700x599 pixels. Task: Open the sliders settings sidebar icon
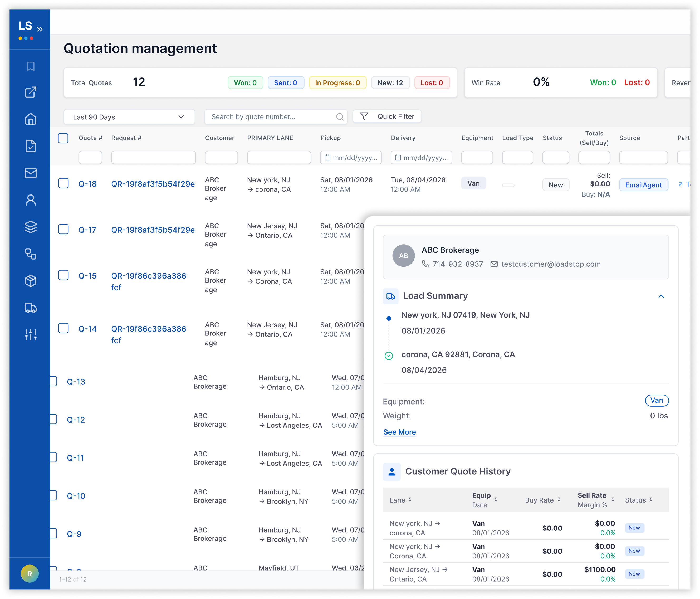coord(30,335)
